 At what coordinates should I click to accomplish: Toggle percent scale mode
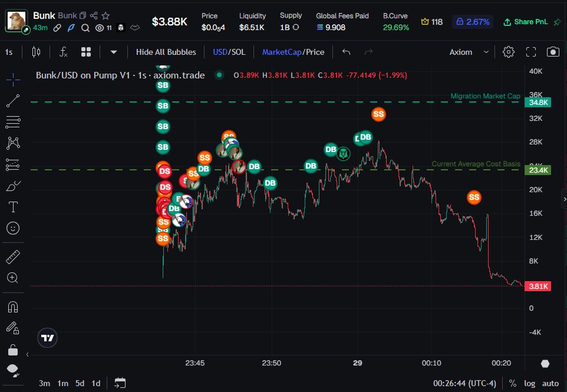(512, 383)
